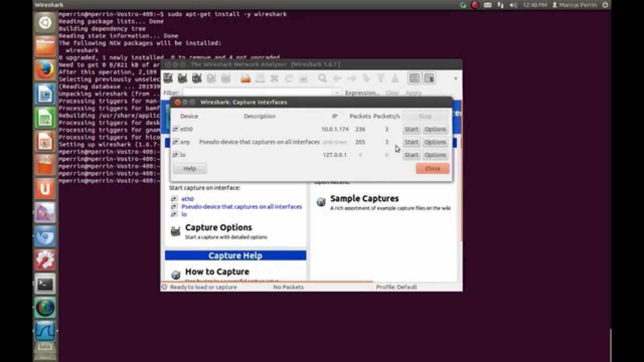Open the Ubuntu Dash home launcher icon
This screenshot has height=362, width=644.
pyautogui.click(x=45, y=23)
